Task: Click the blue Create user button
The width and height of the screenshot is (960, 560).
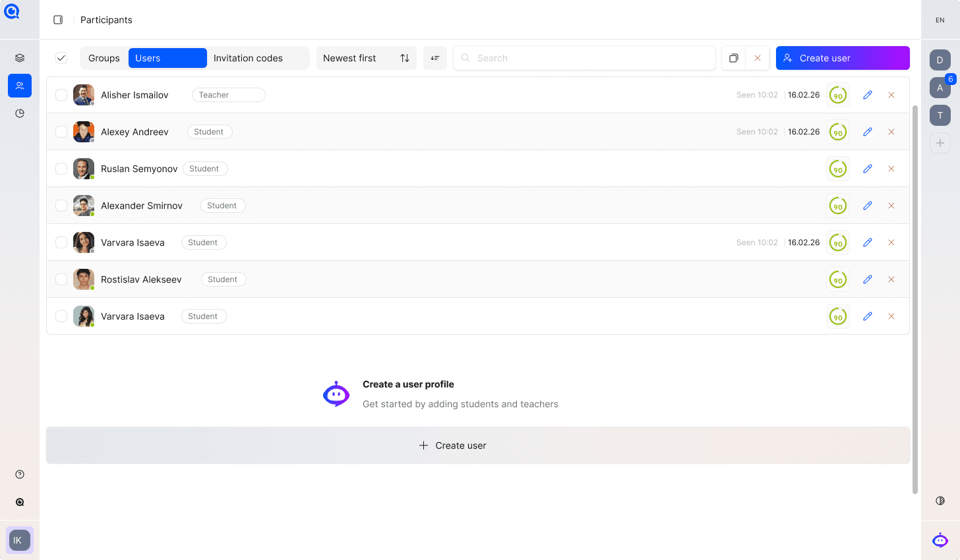Action: tap(843, 58)
